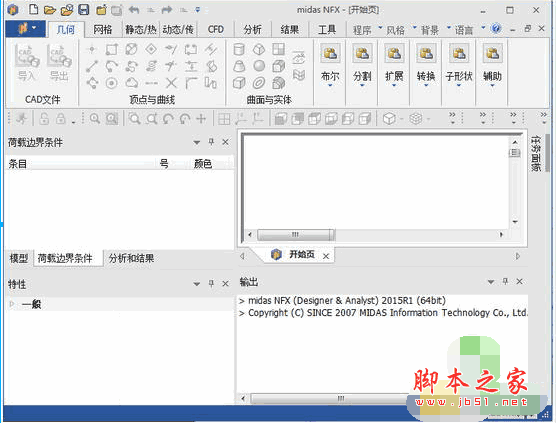Open the 背景 menu
This screenshot has width=556, height=423.
(x=435, y=30)
